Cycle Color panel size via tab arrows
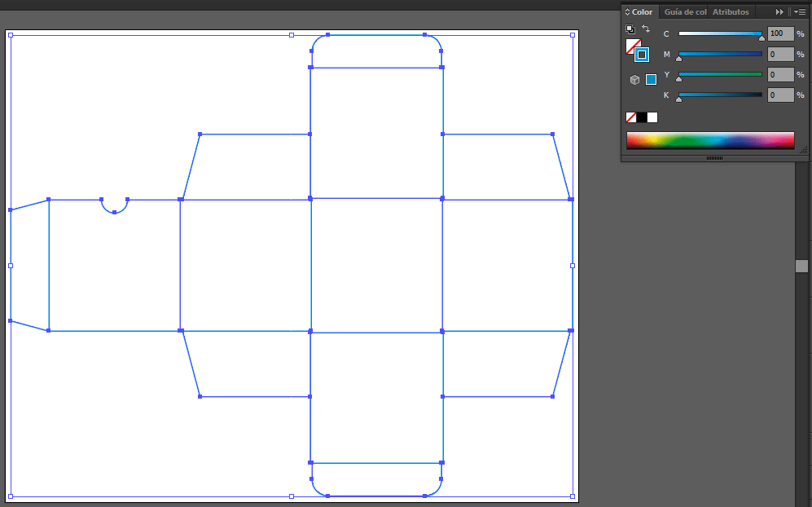The width and height of the screenshot is (812, 507). point(627,12)
